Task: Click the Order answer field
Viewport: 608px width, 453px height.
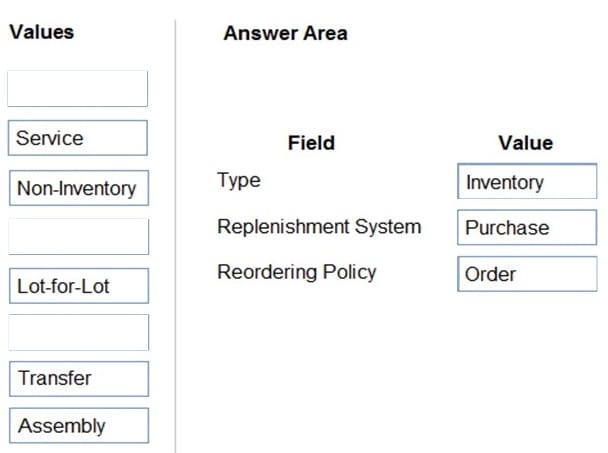Action: coord(526,274)
